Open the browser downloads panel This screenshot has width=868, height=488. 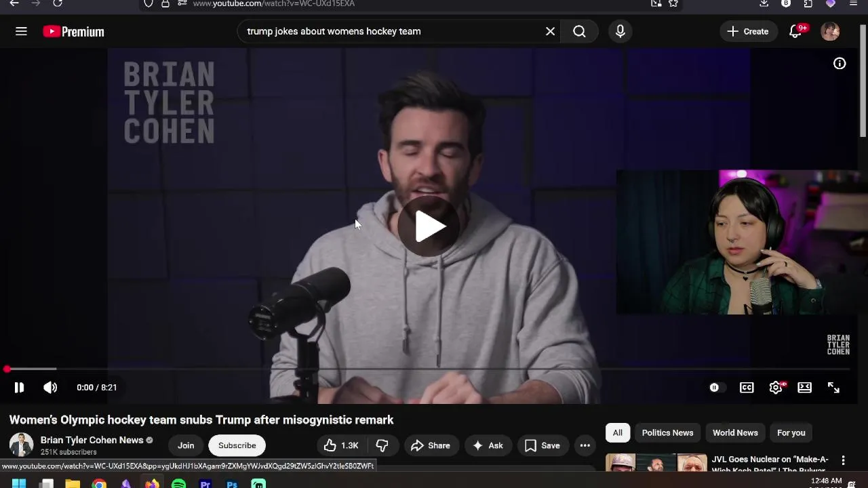(764, 3)
